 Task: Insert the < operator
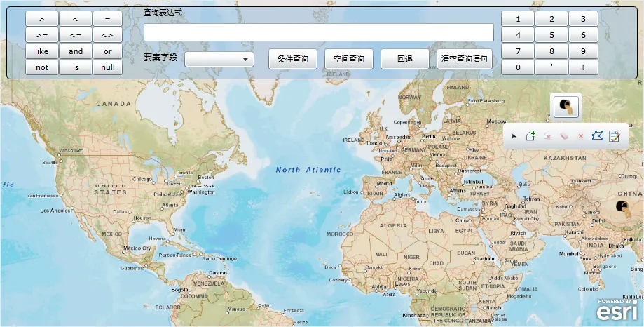coord(76,19)
